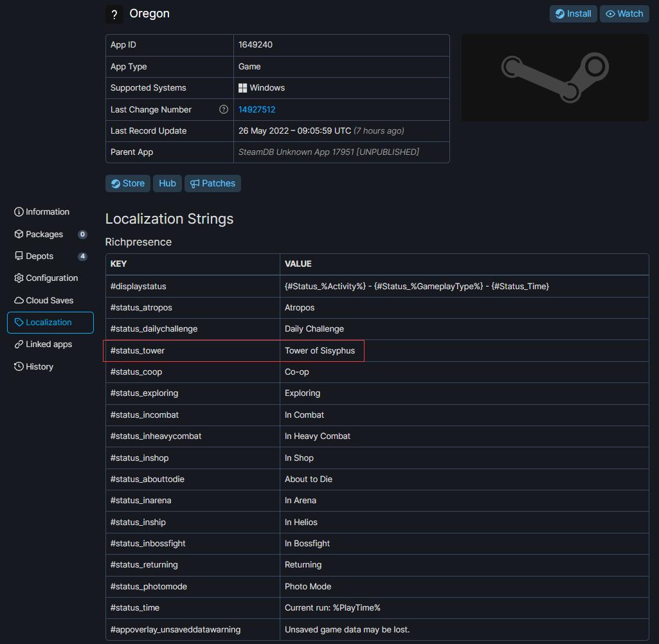The width and height of the screenshot is (659, 644).
Task: Click the Install button
Action: (x=573, y=14)
